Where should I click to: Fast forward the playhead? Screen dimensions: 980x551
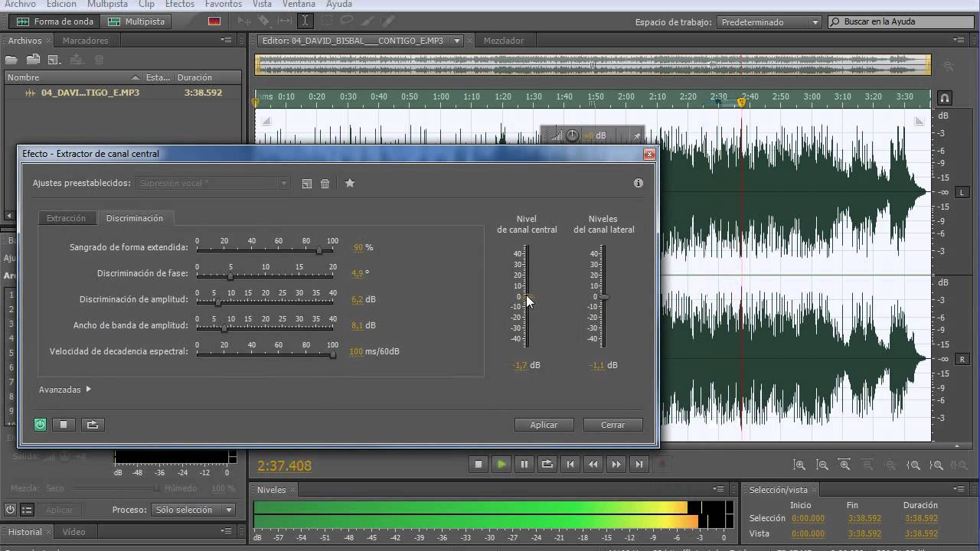616,464
